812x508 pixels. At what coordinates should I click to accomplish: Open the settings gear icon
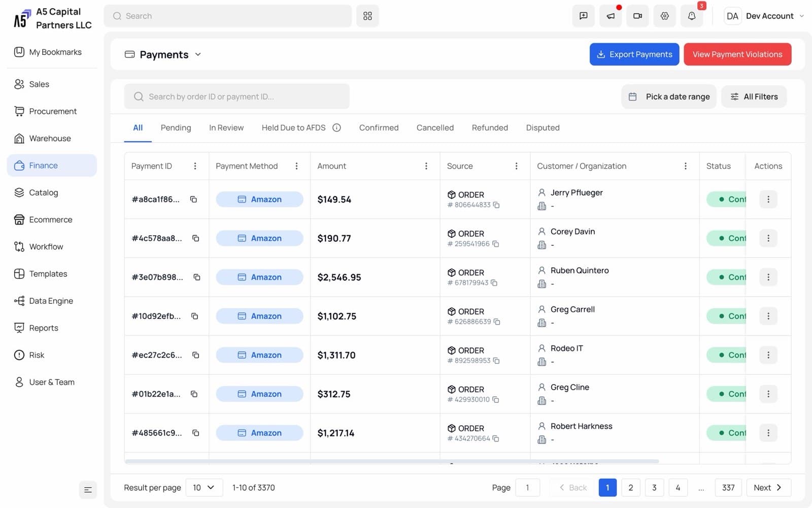pos(664,16)
